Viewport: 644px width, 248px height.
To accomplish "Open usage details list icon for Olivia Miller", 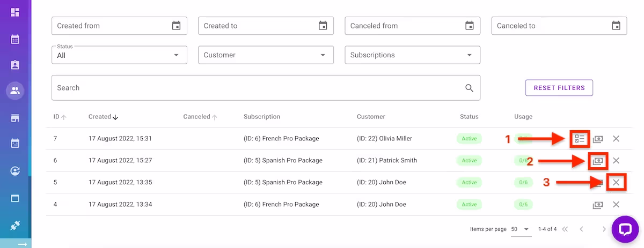I will (579, 139).
